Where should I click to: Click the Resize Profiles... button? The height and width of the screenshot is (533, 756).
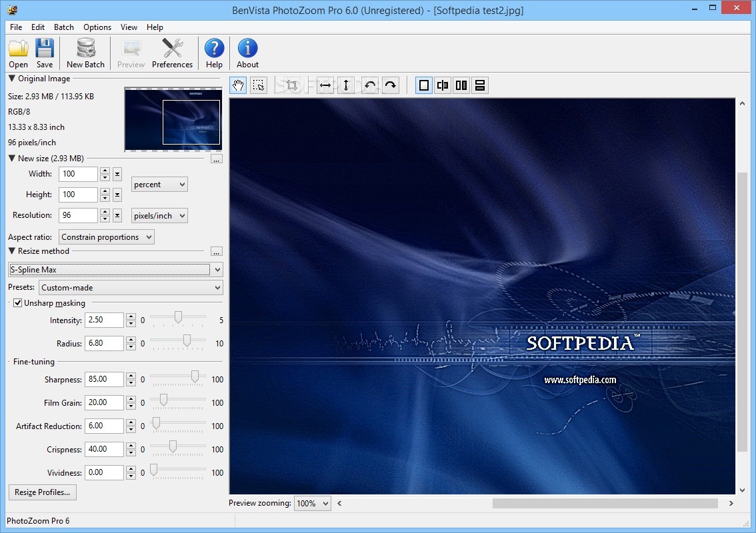point(43,492)
